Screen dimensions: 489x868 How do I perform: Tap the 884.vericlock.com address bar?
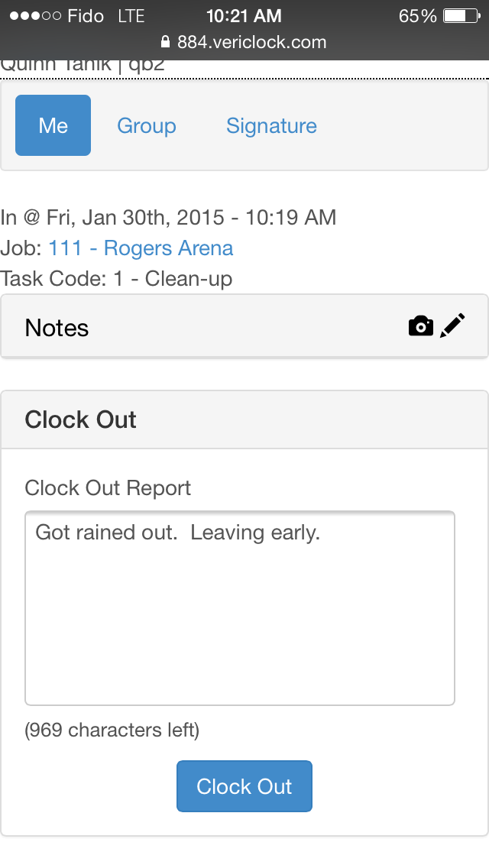(x=251, y=42)
